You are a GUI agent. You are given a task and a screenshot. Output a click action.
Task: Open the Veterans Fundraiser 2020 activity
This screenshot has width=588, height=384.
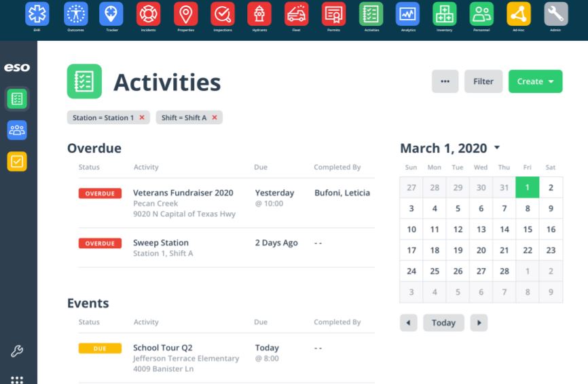tap(183, 193)
